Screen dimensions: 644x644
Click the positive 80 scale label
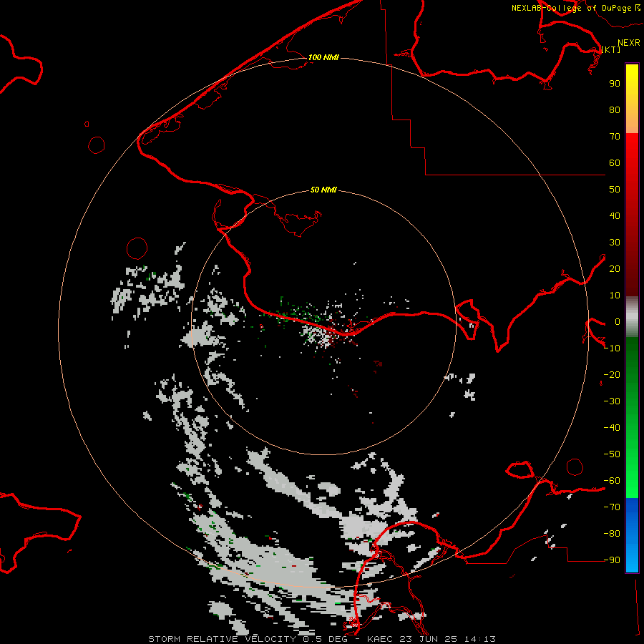click(x=615, y=109)
